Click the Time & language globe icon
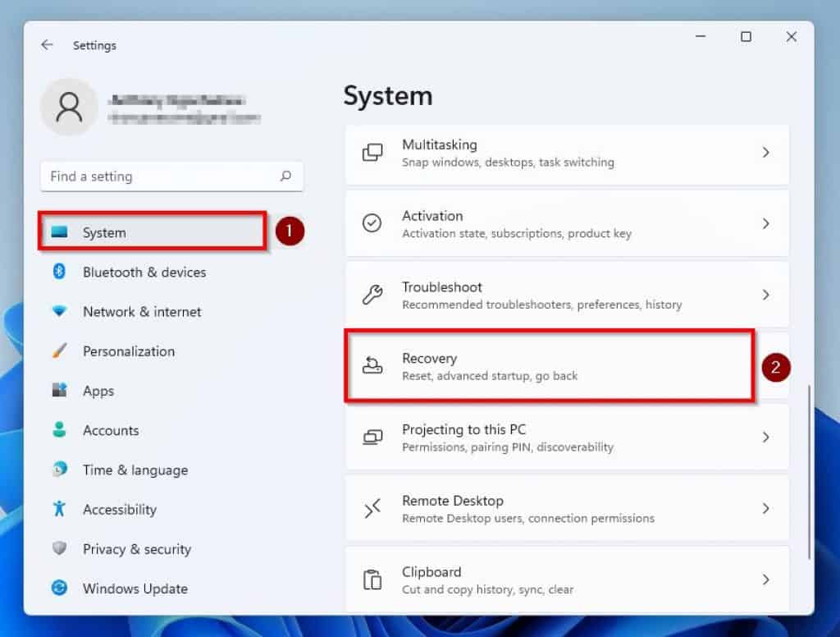Viewport: 840px width, 637px height. [x=59, y=470]
